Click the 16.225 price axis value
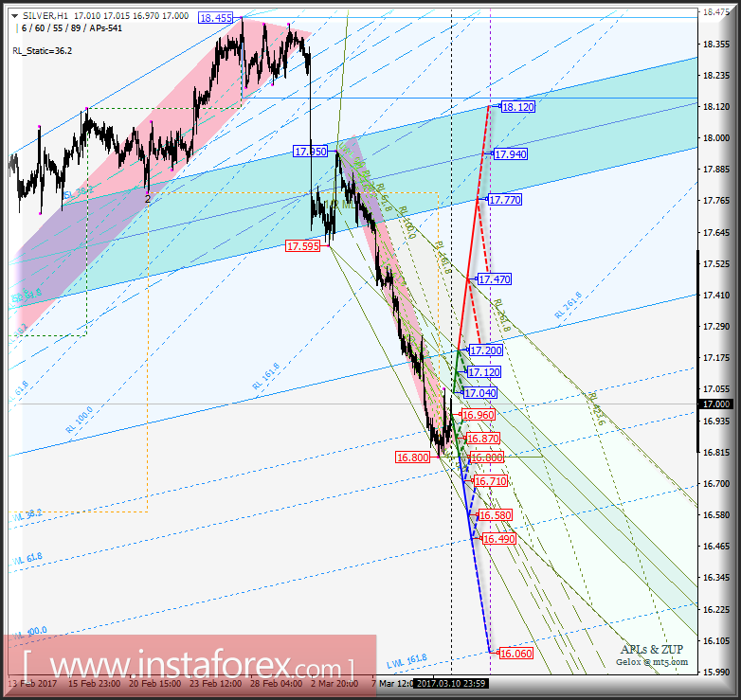The width and height of the screenshot is (741, 700). [716, 609]
